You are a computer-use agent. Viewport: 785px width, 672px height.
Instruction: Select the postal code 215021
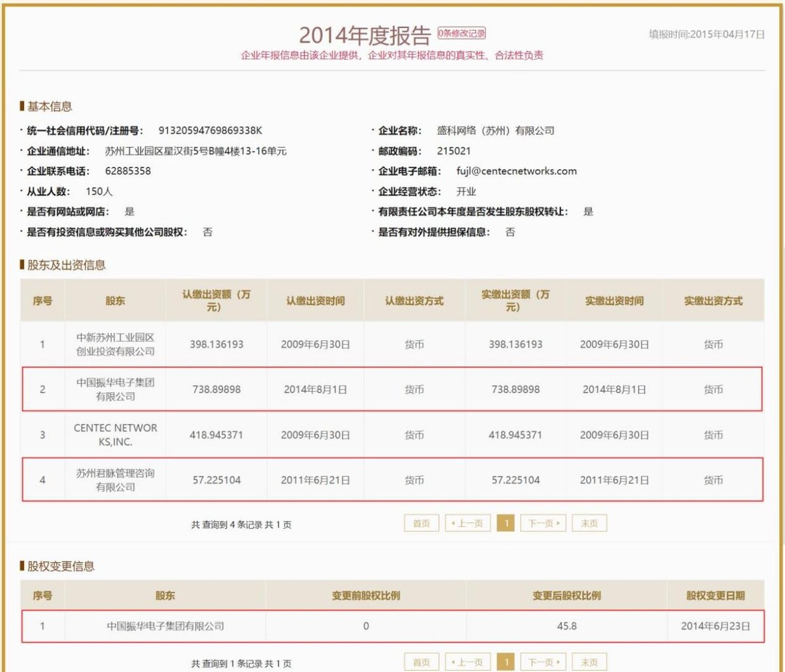pyautogui.click(x=454, y=151)
